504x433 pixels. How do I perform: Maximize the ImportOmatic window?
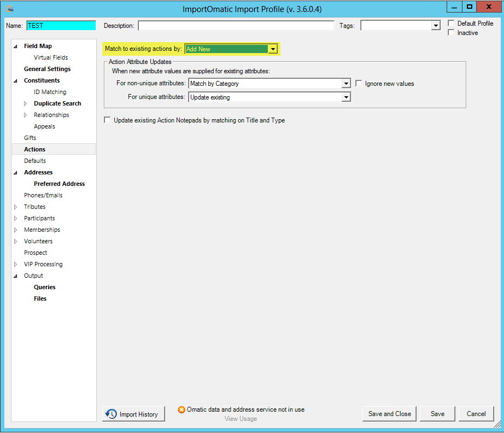(469, 7)
